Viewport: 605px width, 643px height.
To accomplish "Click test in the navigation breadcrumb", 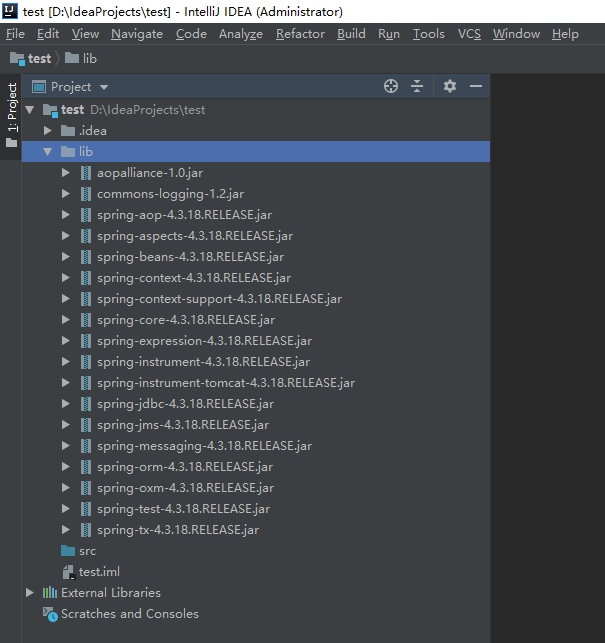I will pyautogui.click(x=39, y=59).
